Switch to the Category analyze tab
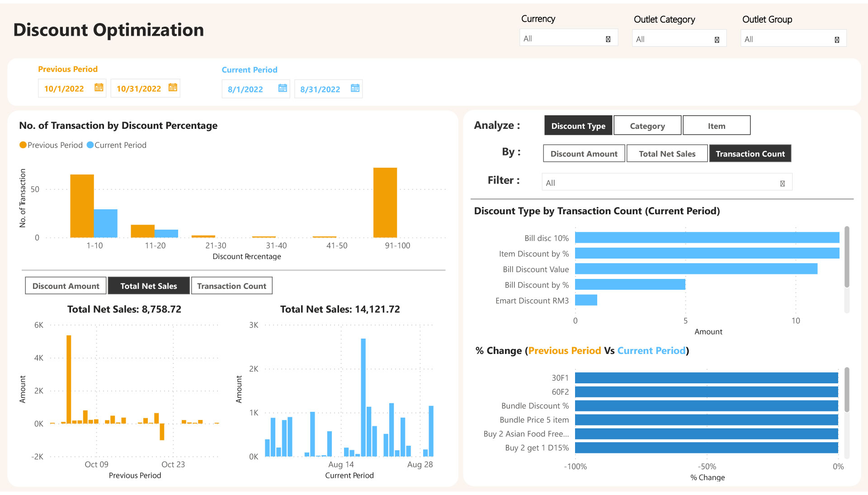868x495 pixels. coord(647,125)
